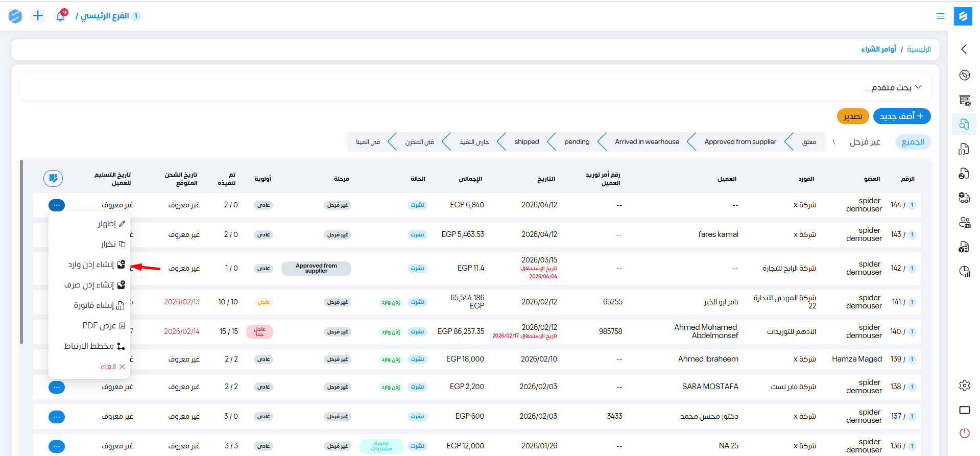
Task: Click the أضف جديد add new button
Action: tap(901, 116)
